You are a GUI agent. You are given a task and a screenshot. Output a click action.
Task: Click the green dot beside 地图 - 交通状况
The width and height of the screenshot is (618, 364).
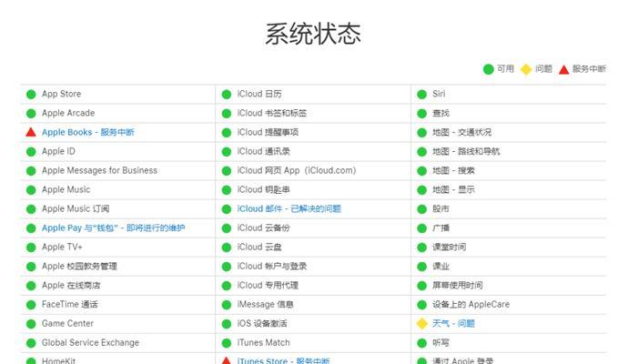[421, 132]
